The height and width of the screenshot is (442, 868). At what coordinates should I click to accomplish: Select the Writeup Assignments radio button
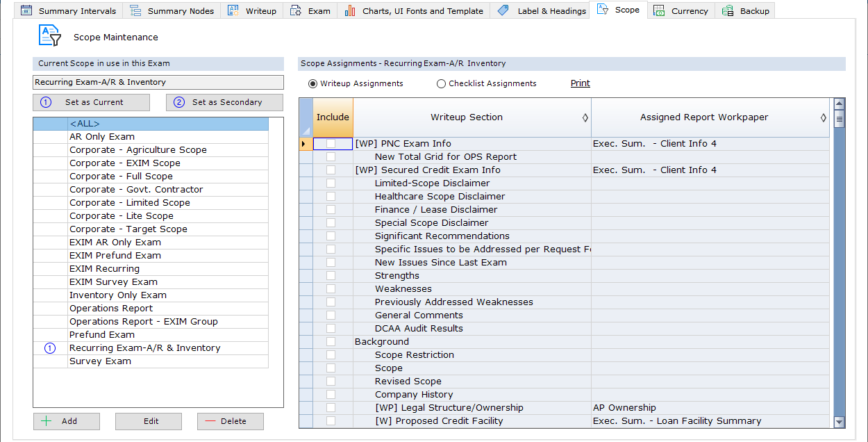[x=312, y=84]
